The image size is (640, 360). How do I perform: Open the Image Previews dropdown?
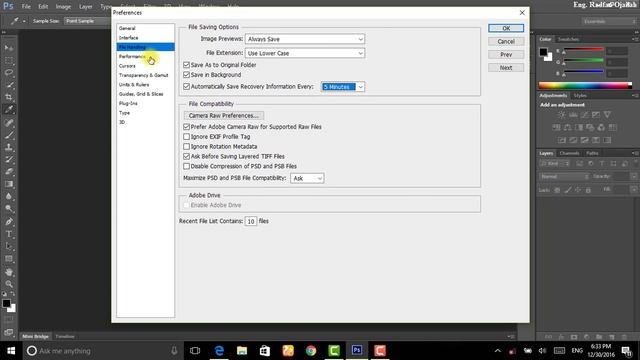point(305,39)
